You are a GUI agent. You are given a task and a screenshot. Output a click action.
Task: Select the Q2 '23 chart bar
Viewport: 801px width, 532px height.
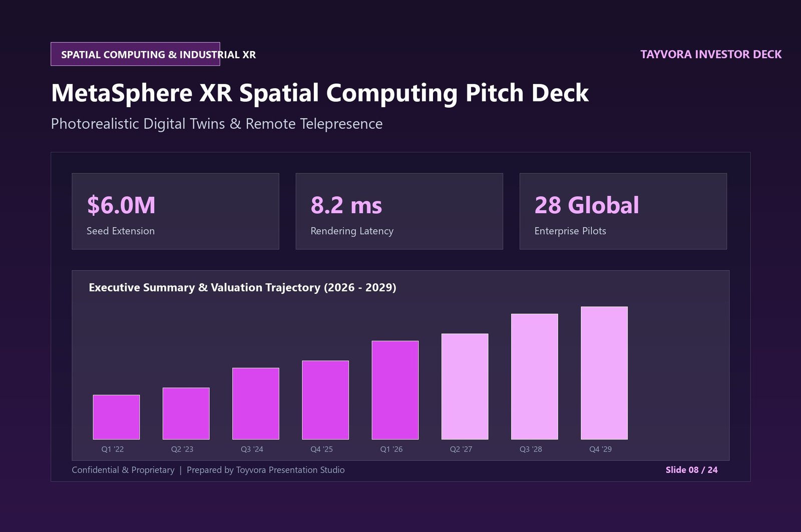pyautogui.click(x=186, y=413)
